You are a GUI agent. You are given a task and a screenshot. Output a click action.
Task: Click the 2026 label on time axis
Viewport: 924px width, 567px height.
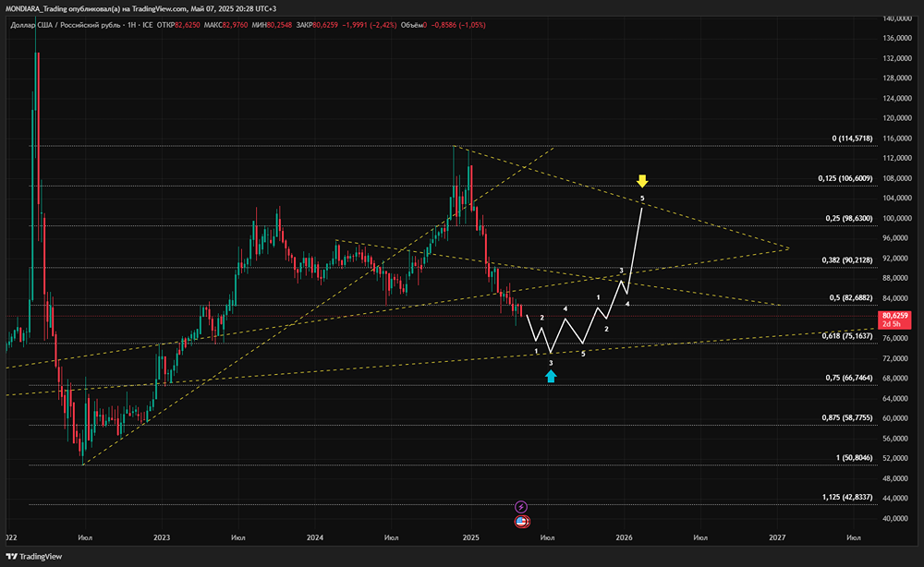pos(624,537)
